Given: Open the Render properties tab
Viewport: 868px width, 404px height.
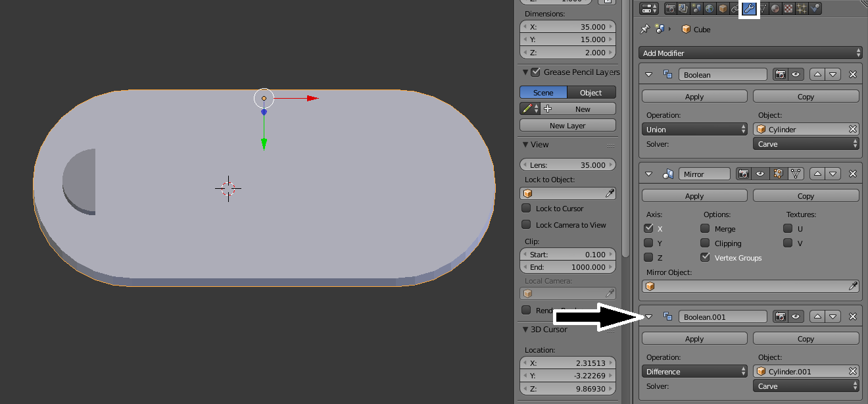Looking at the screenshot, I should click(671, 9).
